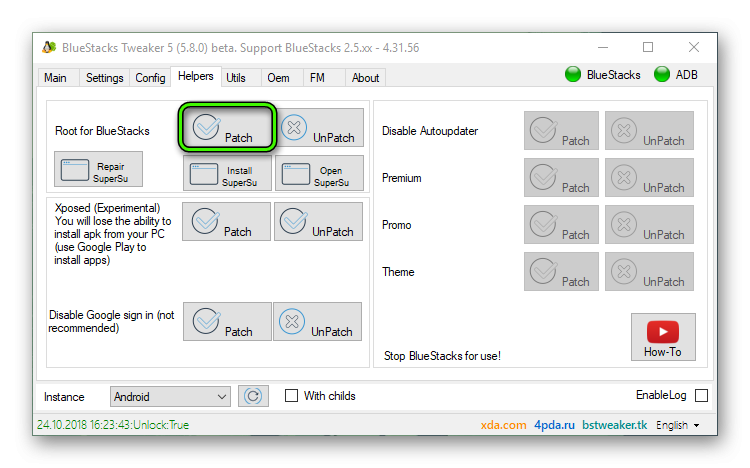The image size is (750, 468).
Task: Close the BlueStacks Tweaker window
Action: tap(694, 47)
